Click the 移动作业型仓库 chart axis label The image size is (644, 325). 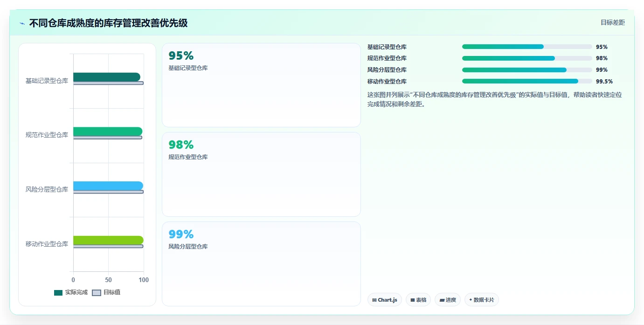click(x=47, y=244)
